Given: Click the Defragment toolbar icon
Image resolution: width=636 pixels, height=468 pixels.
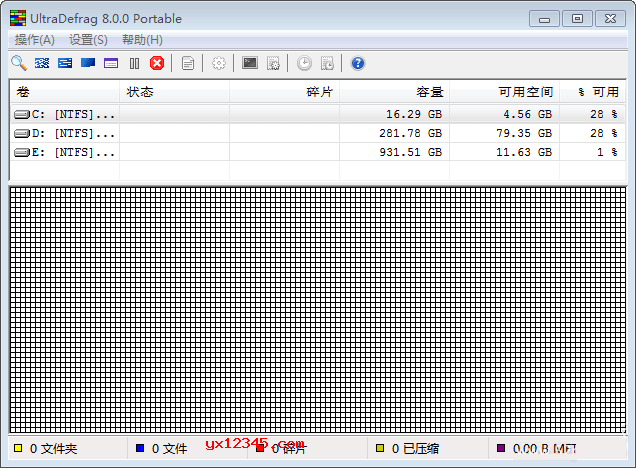Looking at the screenshot, I should click(x=42, y=63).
